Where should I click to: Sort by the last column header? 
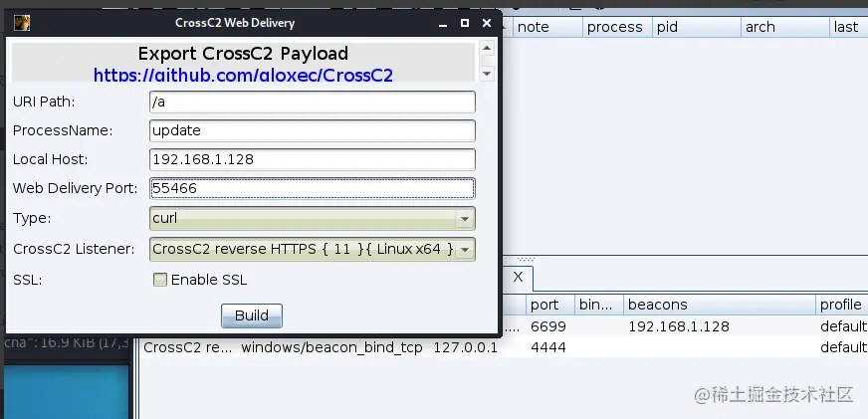pyautogui.click(x=849, y=27)
